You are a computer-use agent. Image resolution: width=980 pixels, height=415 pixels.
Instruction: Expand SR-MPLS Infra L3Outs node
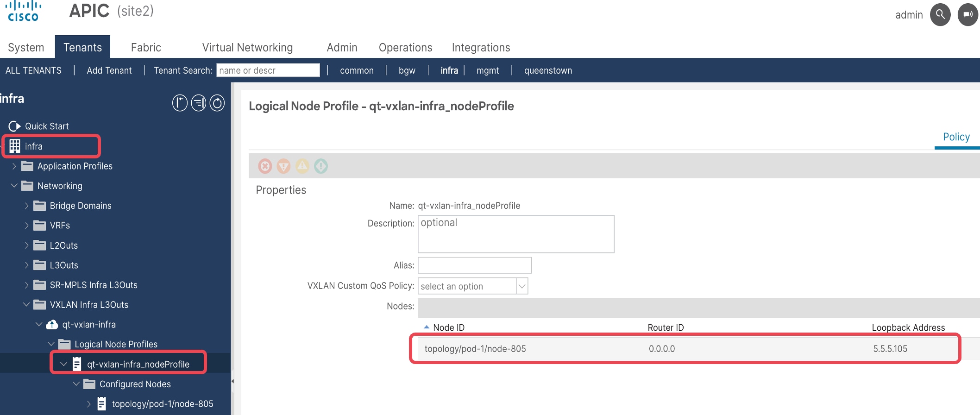(26, 285)
